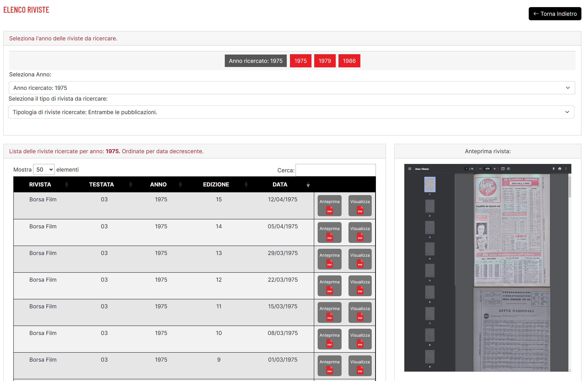Click the date cell 05/04/1975
Image resolution: width=588 pixels, height=381 pixels.
pyautogui.click(x=283, y=226)
